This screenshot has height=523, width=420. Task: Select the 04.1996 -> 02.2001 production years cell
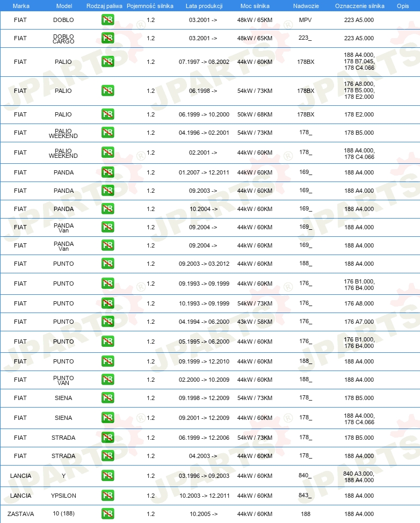(x=204, y=133)
